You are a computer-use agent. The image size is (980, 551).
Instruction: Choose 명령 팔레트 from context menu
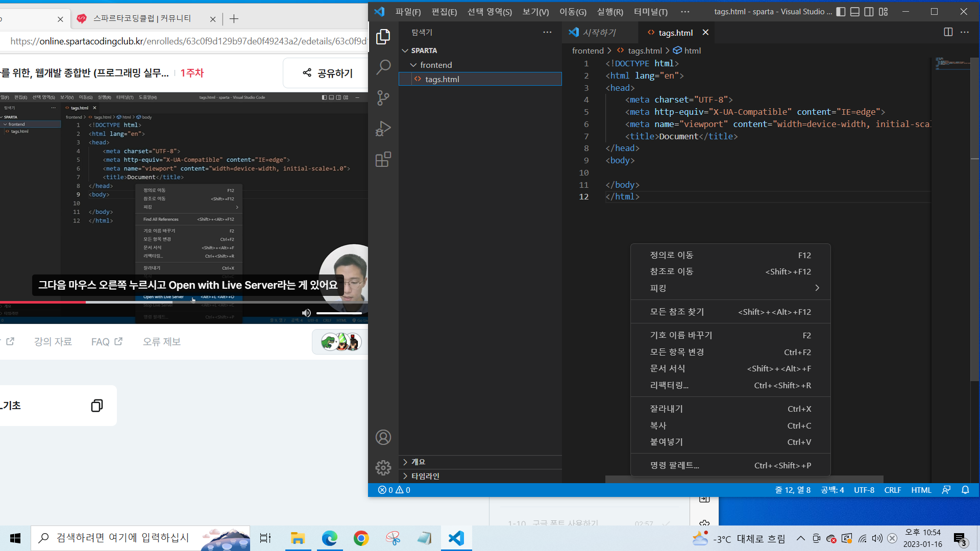(x=730, y=465)
